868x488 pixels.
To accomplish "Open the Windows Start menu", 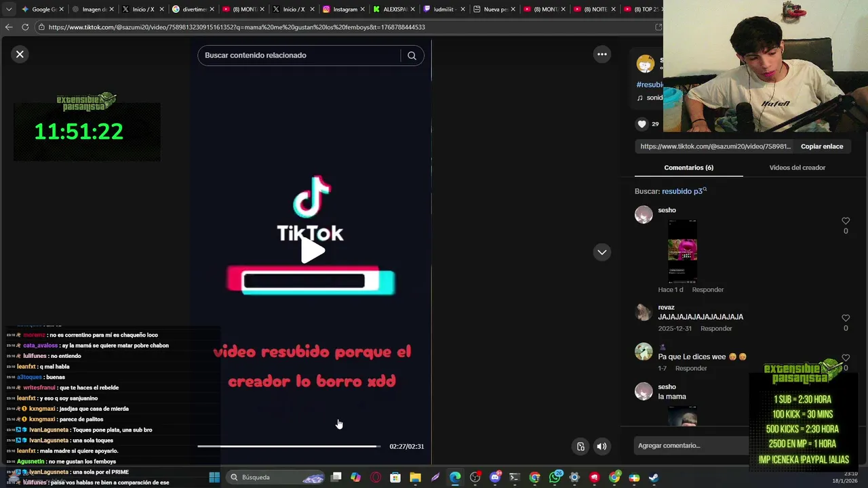I will [x=214, y=477].
